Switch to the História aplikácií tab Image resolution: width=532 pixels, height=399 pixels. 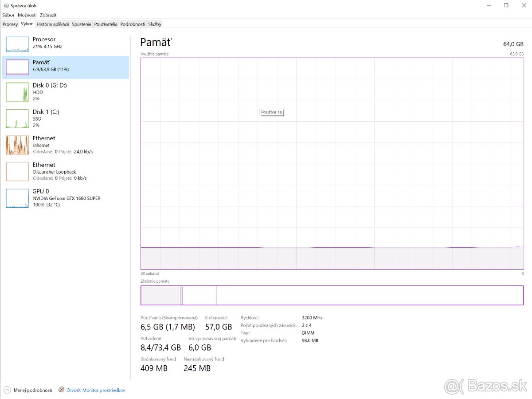pos(53,24)
